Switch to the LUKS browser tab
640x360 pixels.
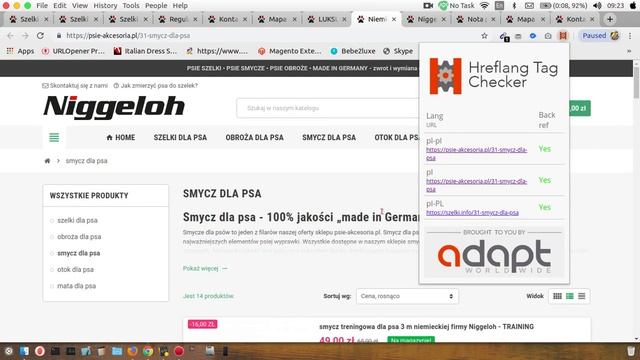326,19
